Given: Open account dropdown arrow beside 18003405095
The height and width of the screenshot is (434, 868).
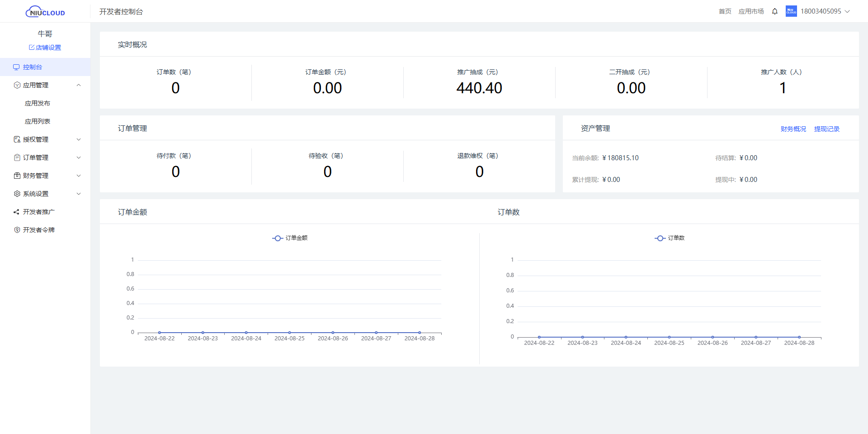Looking at the screenshot, I should pyautogui.click(x=848, y=11).
